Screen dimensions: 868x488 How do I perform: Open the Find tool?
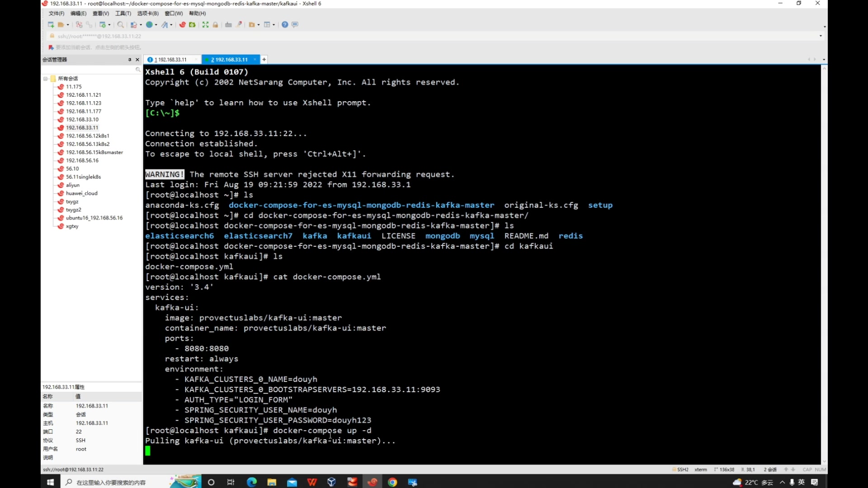tap(121, 25)
